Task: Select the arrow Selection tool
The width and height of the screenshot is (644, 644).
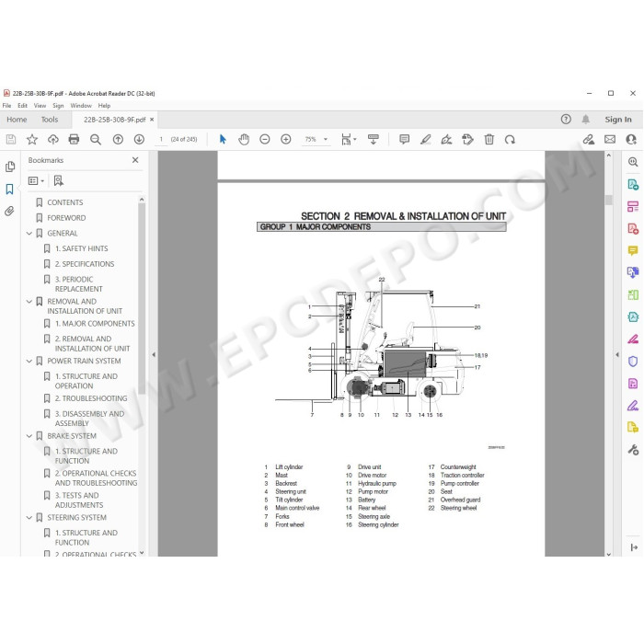Action: click(223, 140)
